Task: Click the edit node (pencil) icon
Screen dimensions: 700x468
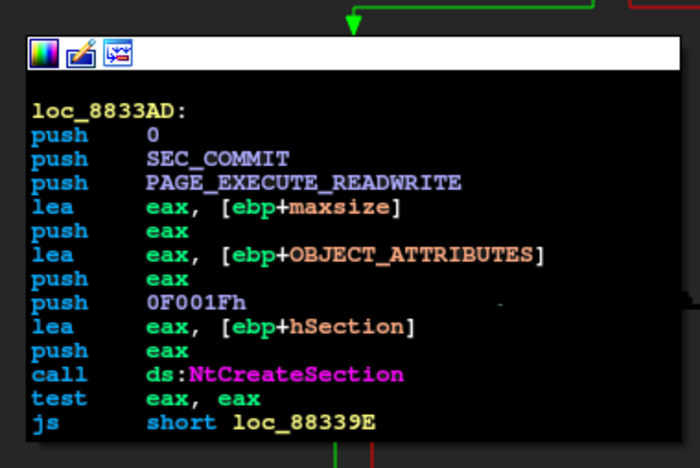Action: pyautogui.click(x=81, y=54)
